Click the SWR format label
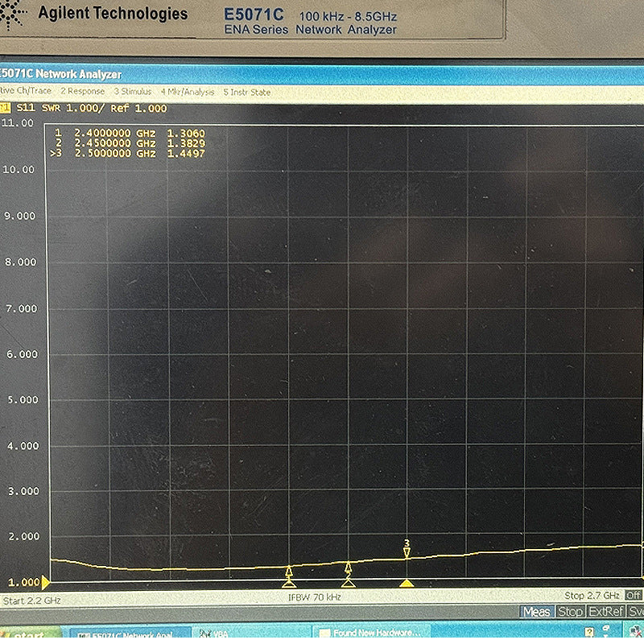This screenshot has width=644, height=644. 51,109
